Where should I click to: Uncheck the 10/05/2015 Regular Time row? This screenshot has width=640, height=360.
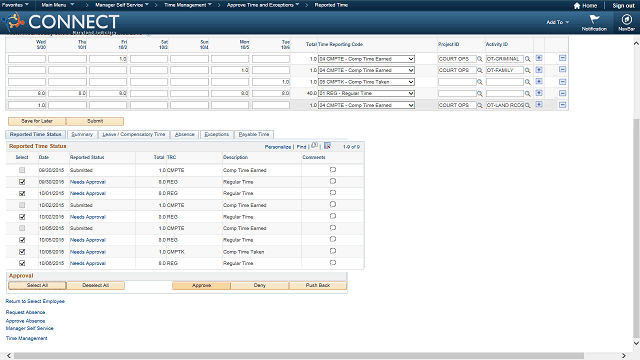[x=22, y=240]
